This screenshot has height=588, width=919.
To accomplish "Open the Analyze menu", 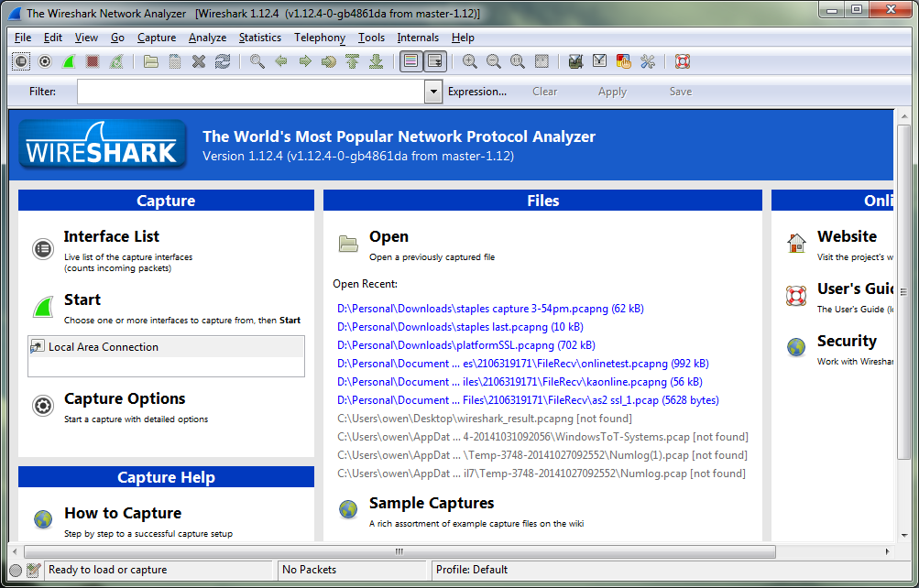I will coord(207,38).
